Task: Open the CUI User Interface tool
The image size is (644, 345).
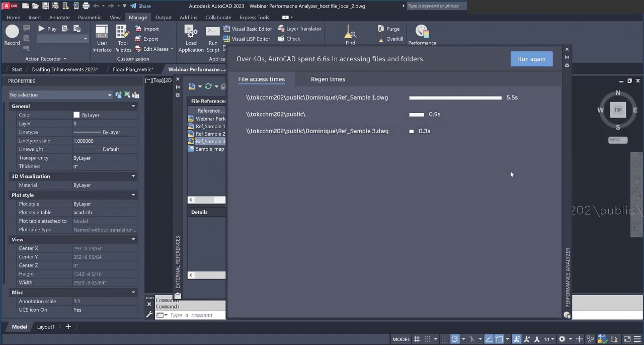Action: point(102,38)
